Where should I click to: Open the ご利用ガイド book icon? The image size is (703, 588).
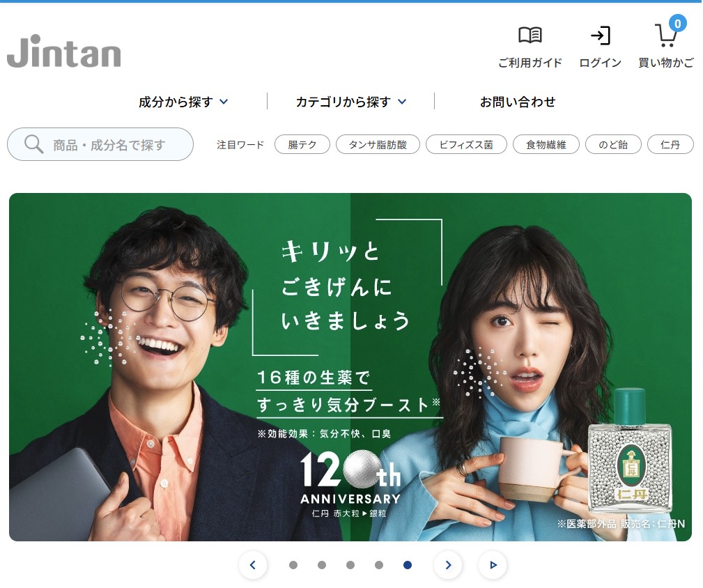[530, 36]
